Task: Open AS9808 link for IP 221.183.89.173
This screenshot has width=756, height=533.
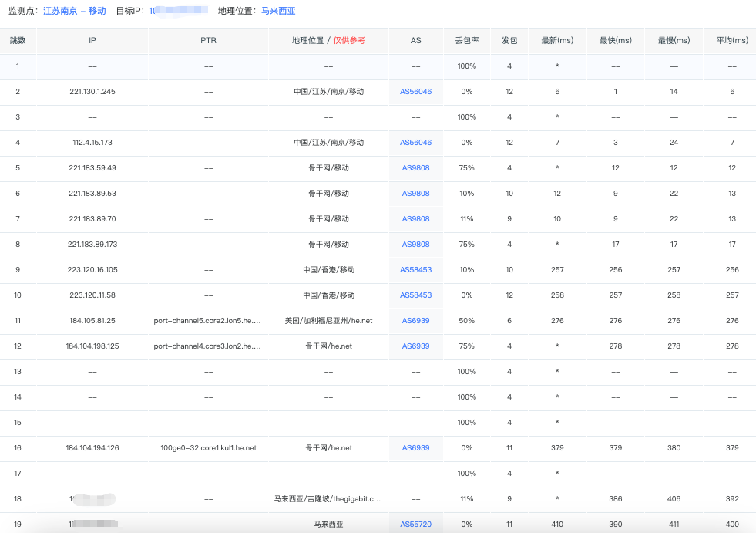Action: 415,245
